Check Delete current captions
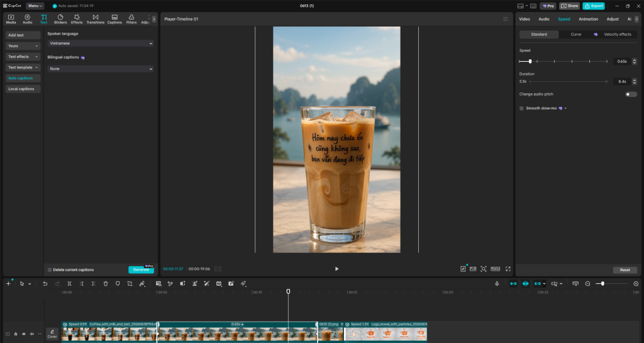The image size is (644, 343). click(x=50, y=270)
